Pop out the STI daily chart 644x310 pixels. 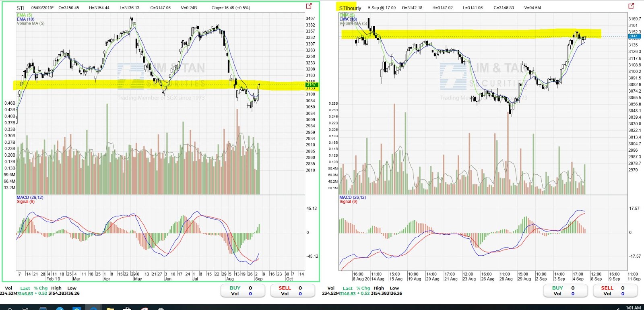pos(309,6)
